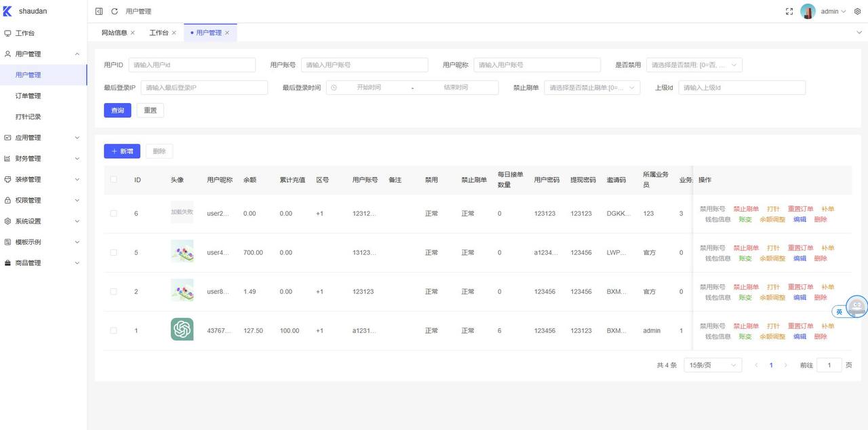
Task: Check the checkbox for user ID 1 row
Action: (113, 331)
